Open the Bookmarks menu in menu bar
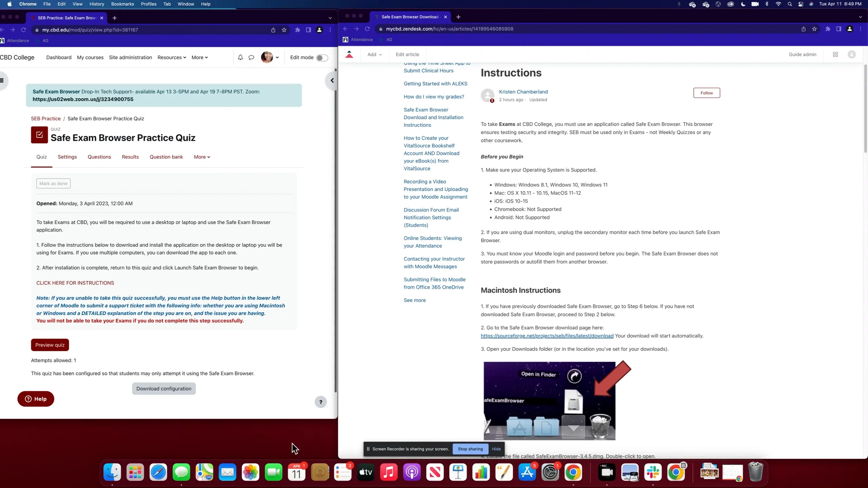This screenshot has width=868, height=488. click(x=122, y=4)
